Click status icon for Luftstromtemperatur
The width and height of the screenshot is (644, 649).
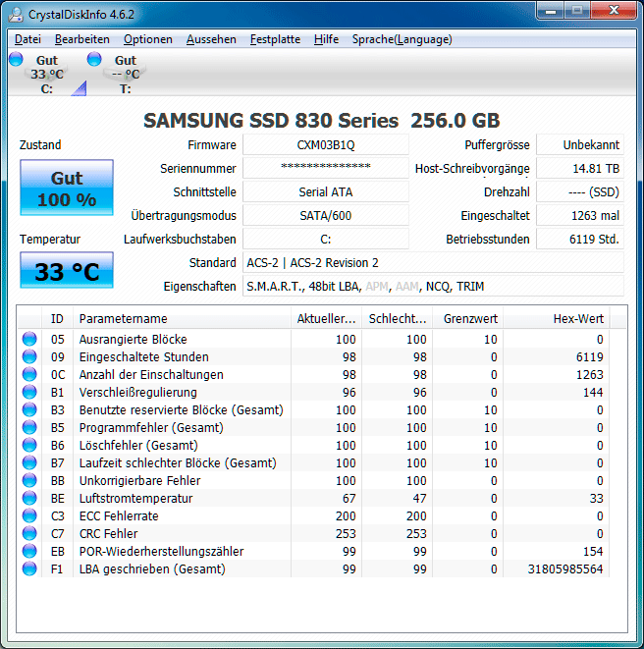[29, 498]
